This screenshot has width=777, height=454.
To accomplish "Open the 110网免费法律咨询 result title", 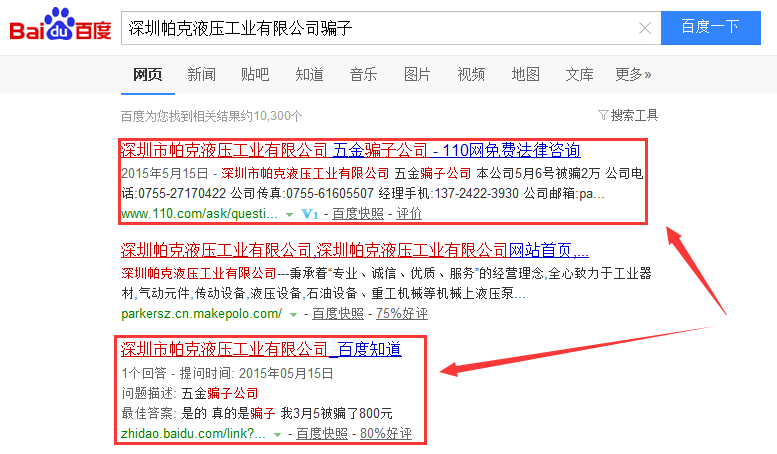I will pos(350,151).
